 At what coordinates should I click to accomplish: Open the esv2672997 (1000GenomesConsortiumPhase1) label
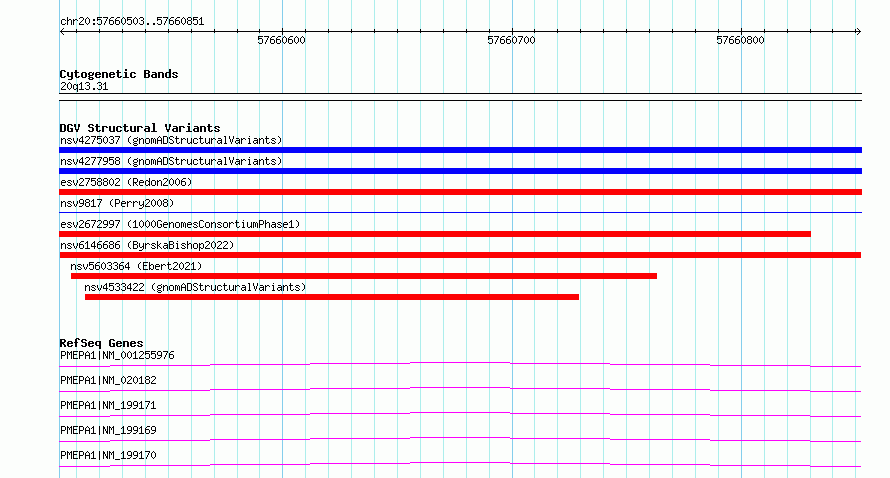point(180,224)
